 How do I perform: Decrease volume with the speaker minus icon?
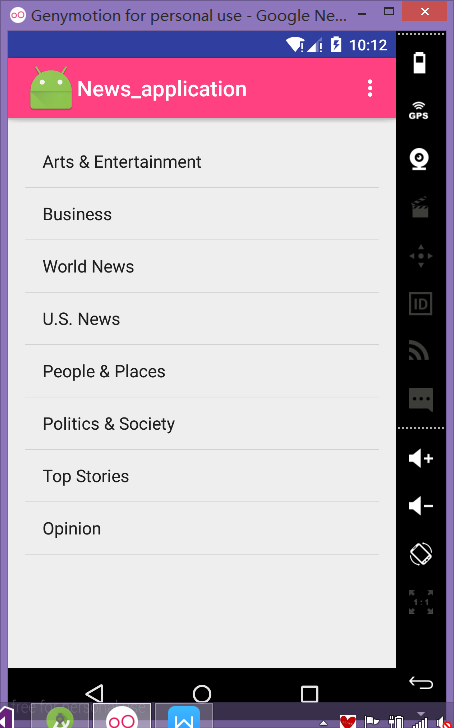[421, 506]
